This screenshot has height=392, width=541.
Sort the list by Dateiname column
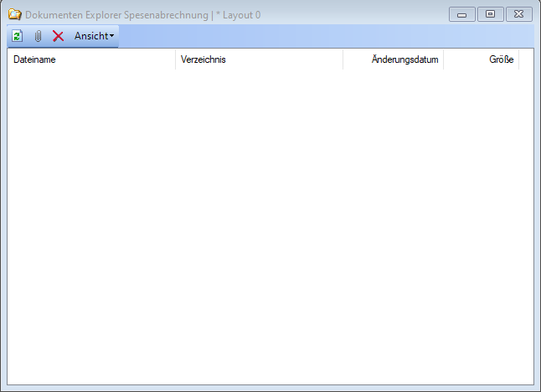(x=90, y=59)
